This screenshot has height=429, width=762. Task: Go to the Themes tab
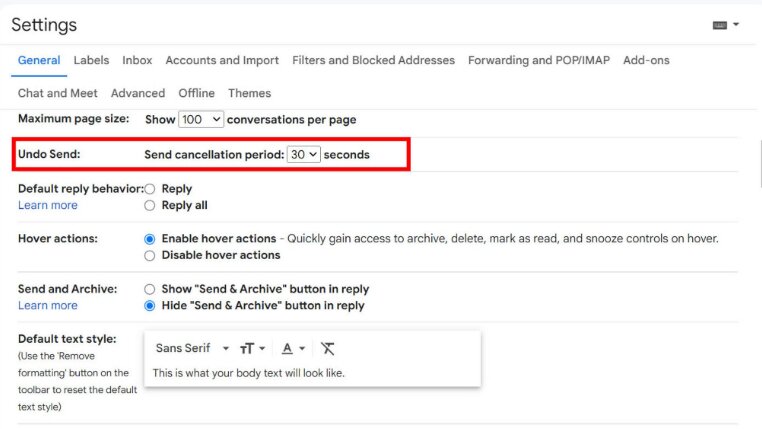coord(250,93)
